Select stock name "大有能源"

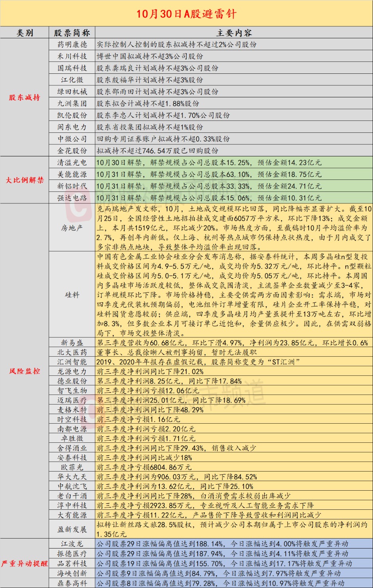(x=72, y=515)
